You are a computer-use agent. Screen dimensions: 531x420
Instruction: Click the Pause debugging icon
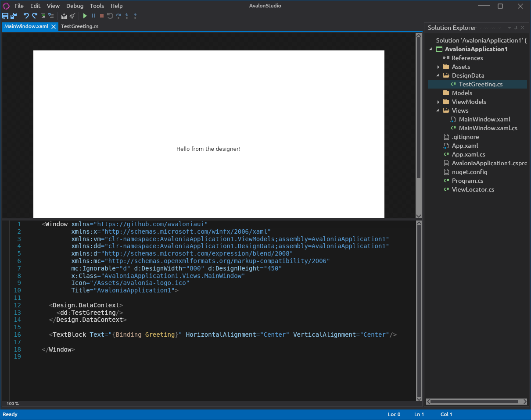tap(93, 16)
